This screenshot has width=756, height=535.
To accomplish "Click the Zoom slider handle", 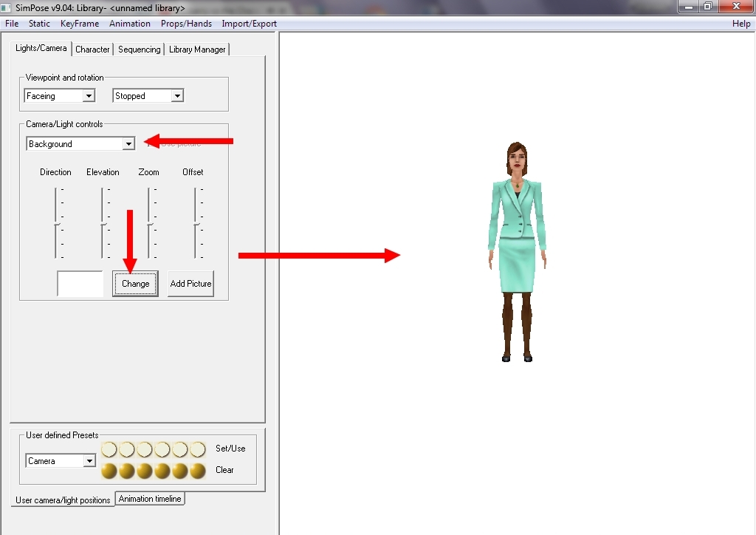I will coord(149,222).
